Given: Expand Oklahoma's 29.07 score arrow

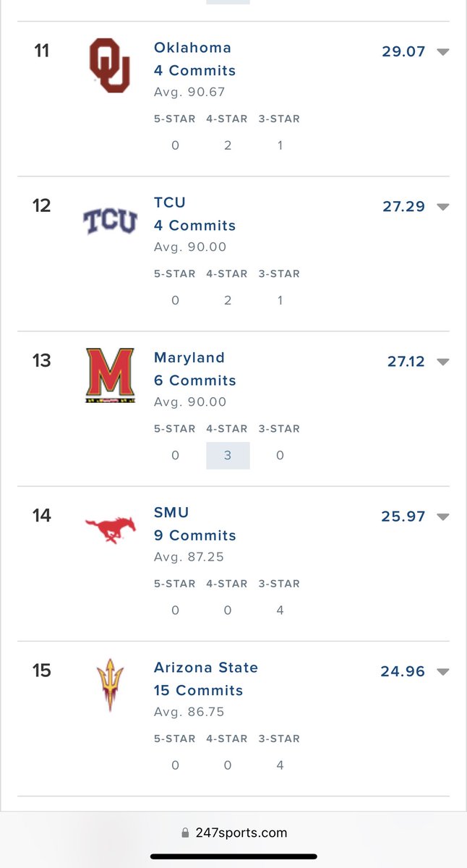Looking at the screenshot, I should pyautogui.click(x=443, y=52).
